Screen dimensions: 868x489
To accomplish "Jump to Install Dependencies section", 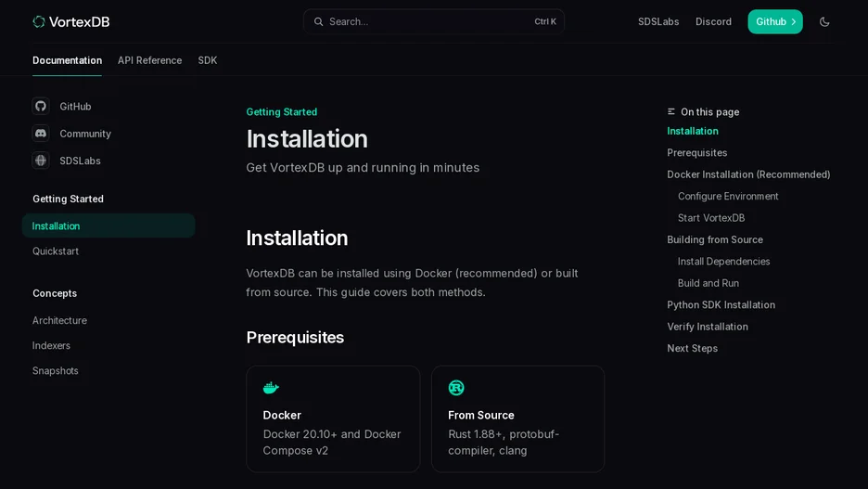I will pos(723,262).
